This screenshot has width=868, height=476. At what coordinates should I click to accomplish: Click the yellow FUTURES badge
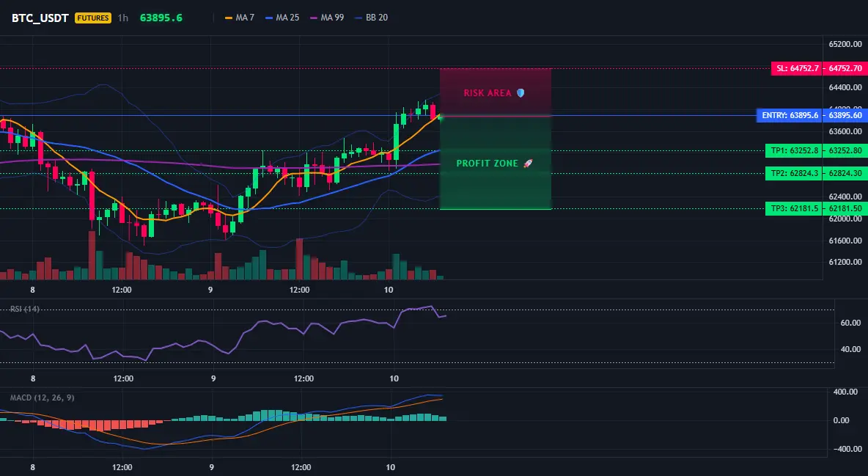point(93,18)
